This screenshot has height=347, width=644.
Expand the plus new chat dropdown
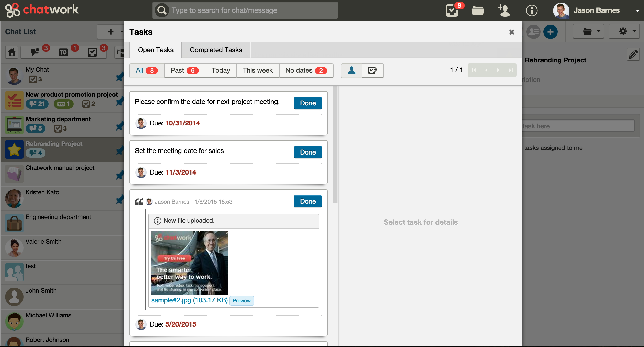[111, 32]
